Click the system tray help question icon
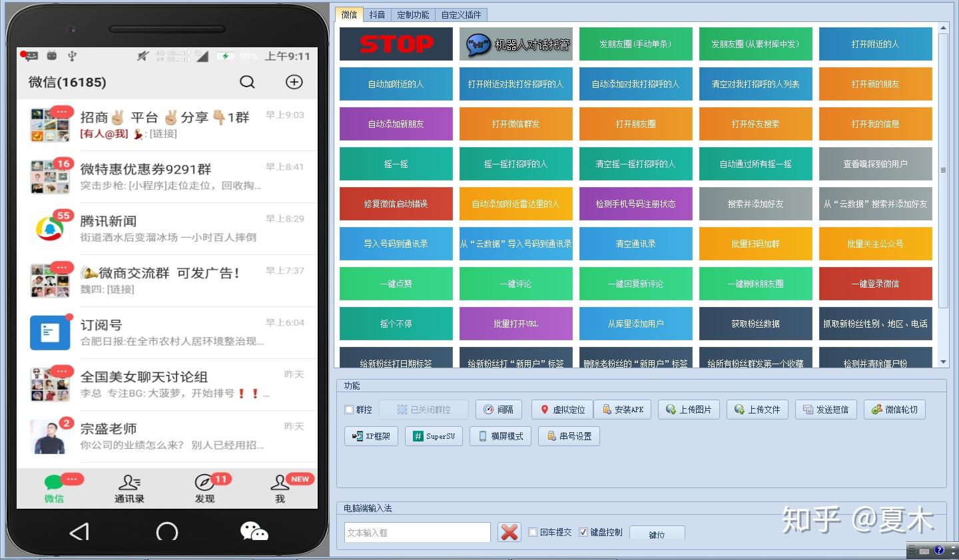Image resolution: width=959 pixels, height=560 pixels. tap(939, 551)
